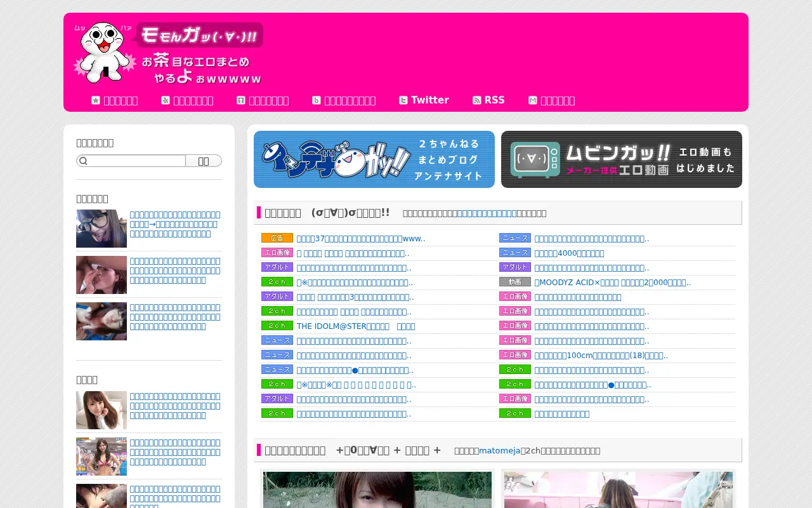Click the star icon in the navigation bar
This screenshot has height=508, width=812.
(96, 100)
